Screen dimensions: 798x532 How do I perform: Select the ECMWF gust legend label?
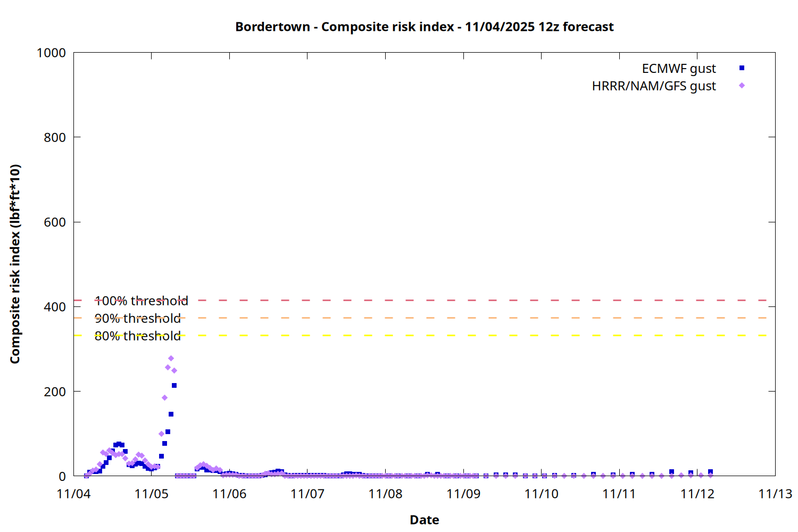[x=678, y=69]
